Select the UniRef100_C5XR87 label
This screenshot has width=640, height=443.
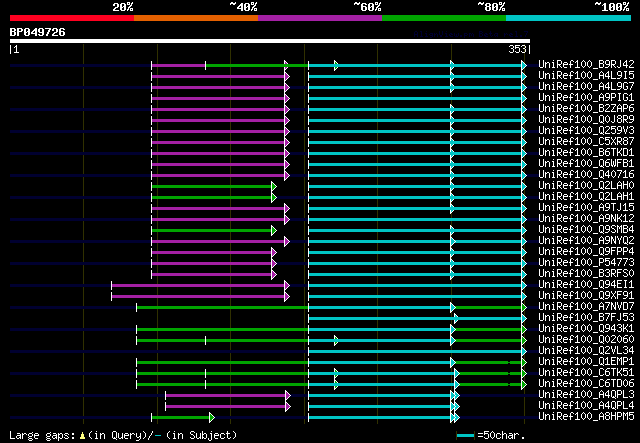(x=586, y=141)
